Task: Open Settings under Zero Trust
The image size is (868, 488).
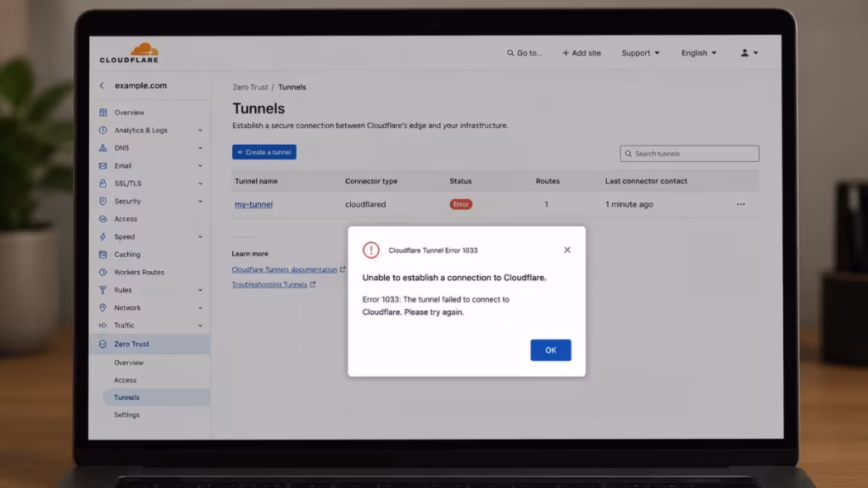Action: pyautogui.click(x=127, y=415)
